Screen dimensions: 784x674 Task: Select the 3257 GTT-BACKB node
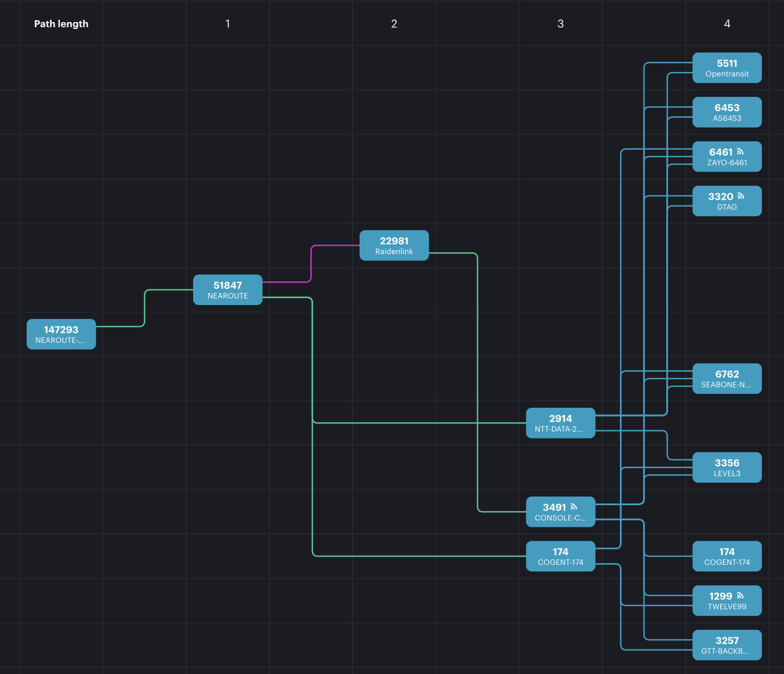(x=727, y=645)
